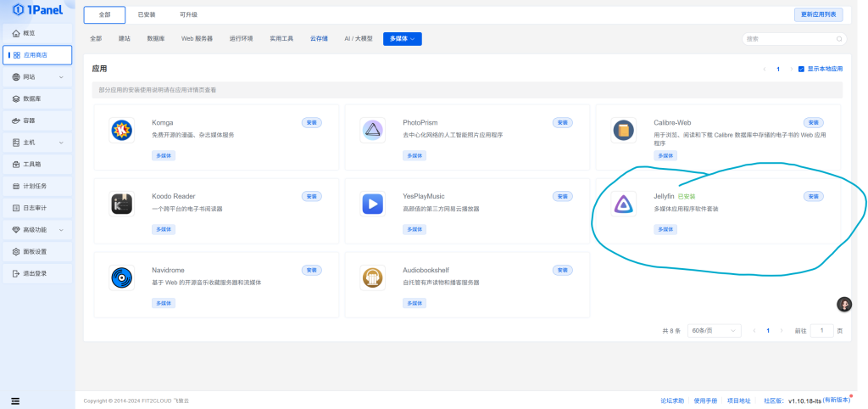Toggle the 显示本地应用 checkbox
Viewport: 868px width, 409px height.
[802, 69]
